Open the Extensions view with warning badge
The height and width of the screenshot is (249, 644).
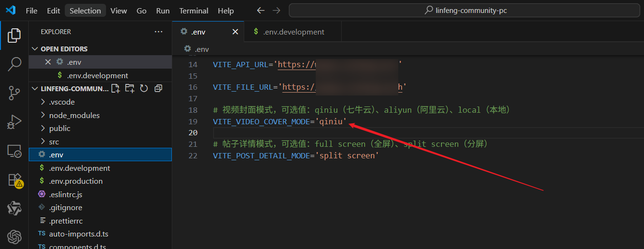click(x=15, y=180)
